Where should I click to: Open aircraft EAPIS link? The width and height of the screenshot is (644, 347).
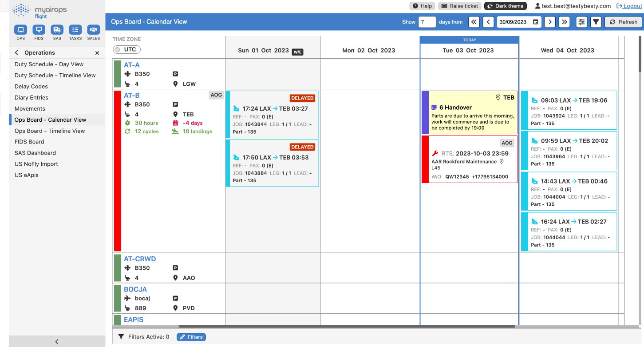coord(134,319)
